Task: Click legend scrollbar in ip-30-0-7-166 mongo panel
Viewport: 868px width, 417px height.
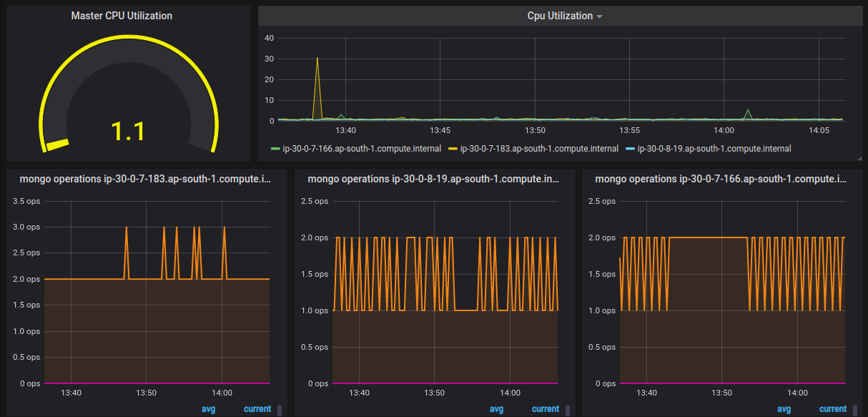Action: [x=854, y=410]
